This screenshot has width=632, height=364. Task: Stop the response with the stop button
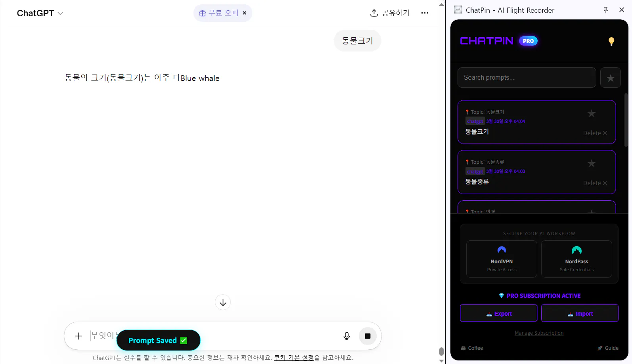(368, 336)
